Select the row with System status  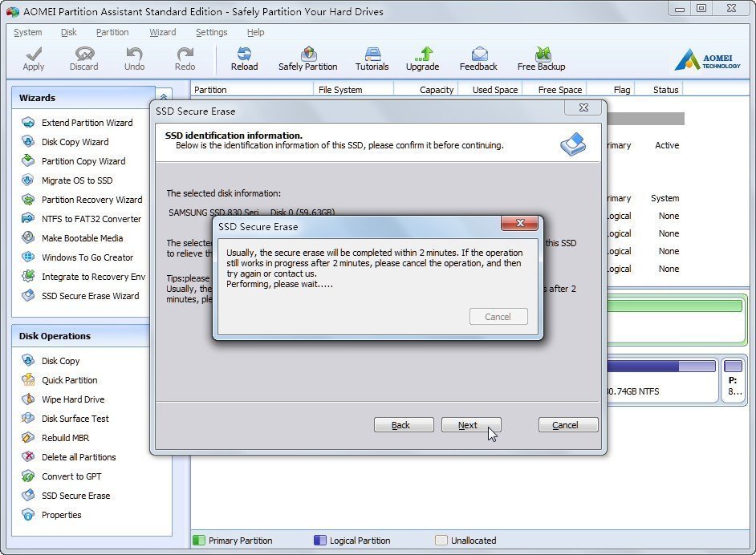[x=645, y=198]
